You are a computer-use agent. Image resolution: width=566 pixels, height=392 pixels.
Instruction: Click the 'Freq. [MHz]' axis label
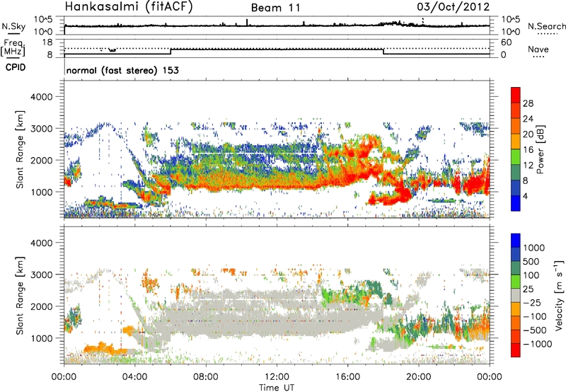[13, 48]
